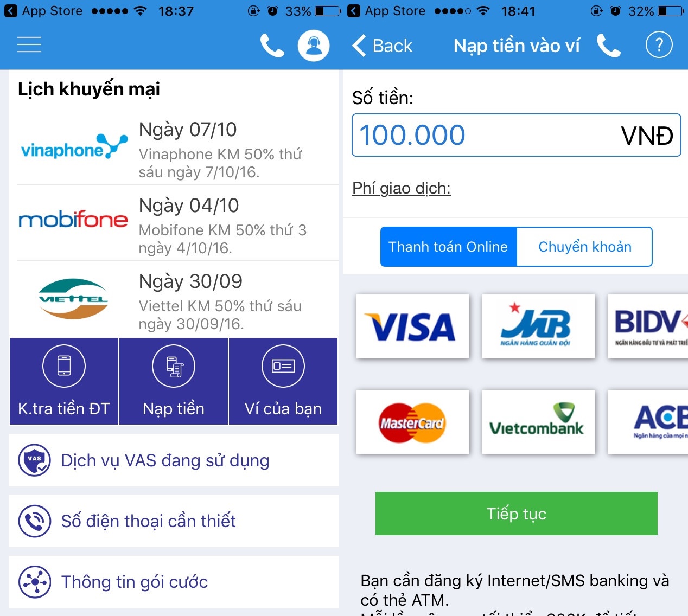Select Vietcombank as the bank
This screenshot has height=616, width=688.
pos(538,422)
